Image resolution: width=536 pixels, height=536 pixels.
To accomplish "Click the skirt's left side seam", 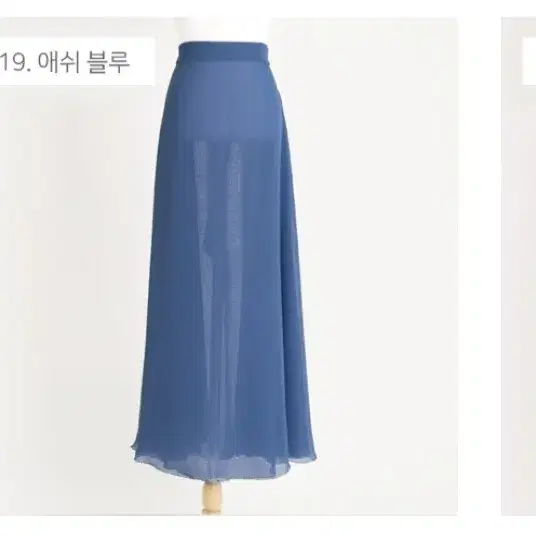I will point(150,273).
